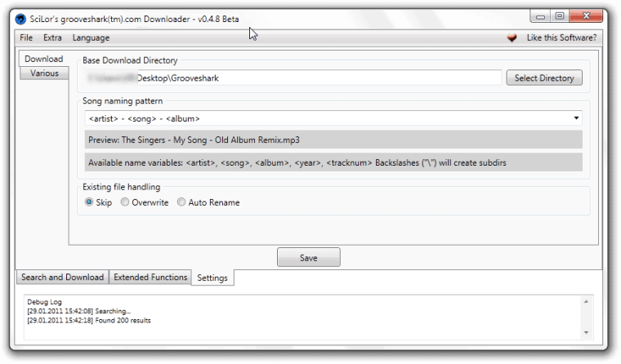621x364 pixels.
Task: Choose the Overwrite file handling option
Action: (125, 202)
